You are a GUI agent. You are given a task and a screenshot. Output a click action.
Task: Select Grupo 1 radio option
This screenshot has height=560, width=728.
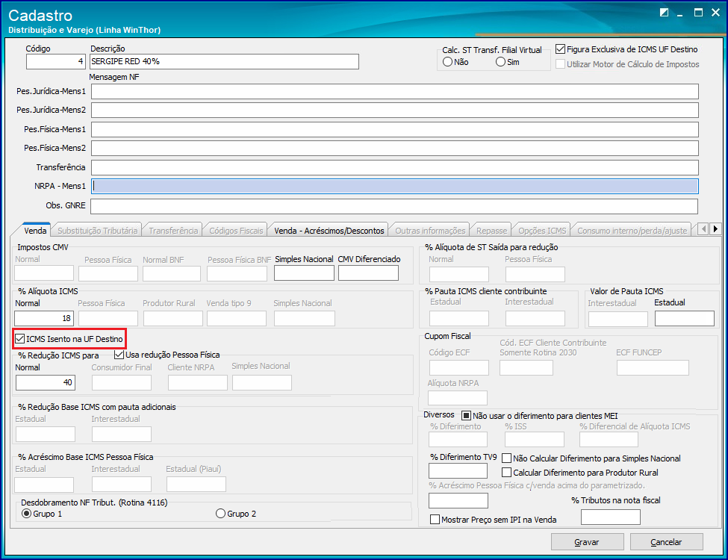27,514
